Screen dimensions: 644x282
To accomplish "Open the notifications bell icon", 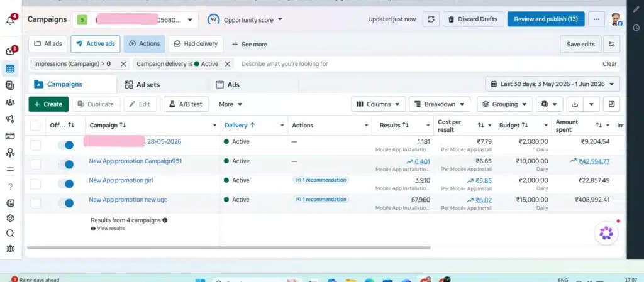I will tap(10, 21).
